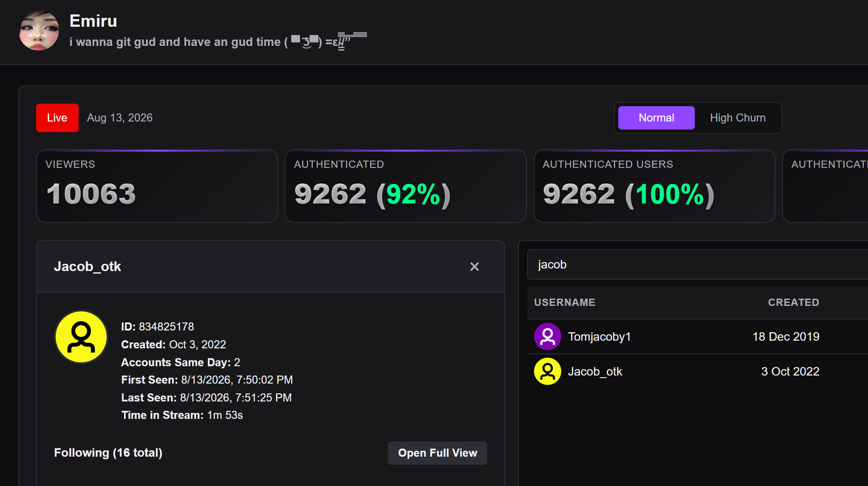Image resolution: width=868 pixels, height=486 pixels.
Task: Sort by the CREATED column header
Action: point(793,302)
